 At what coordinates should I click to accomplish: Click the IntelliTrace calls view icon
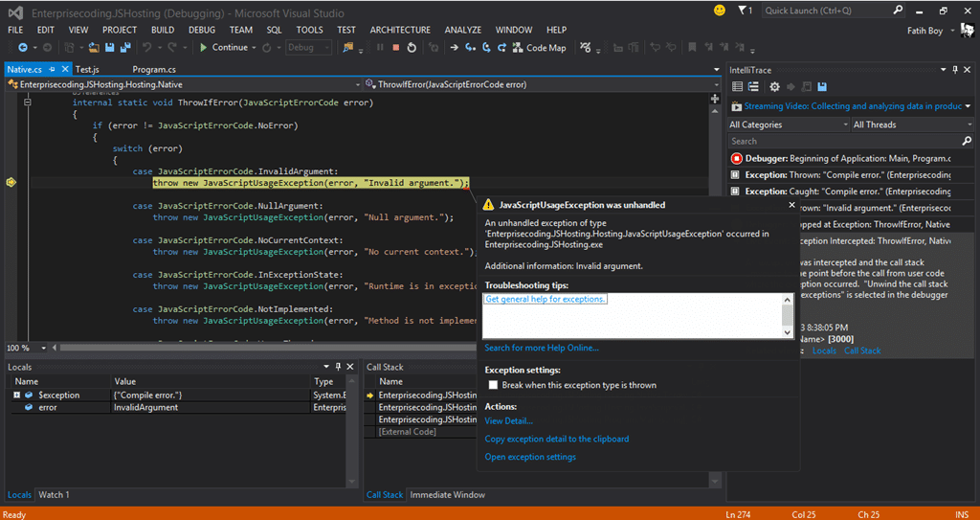pyautogui.click(x=753, y=87)
